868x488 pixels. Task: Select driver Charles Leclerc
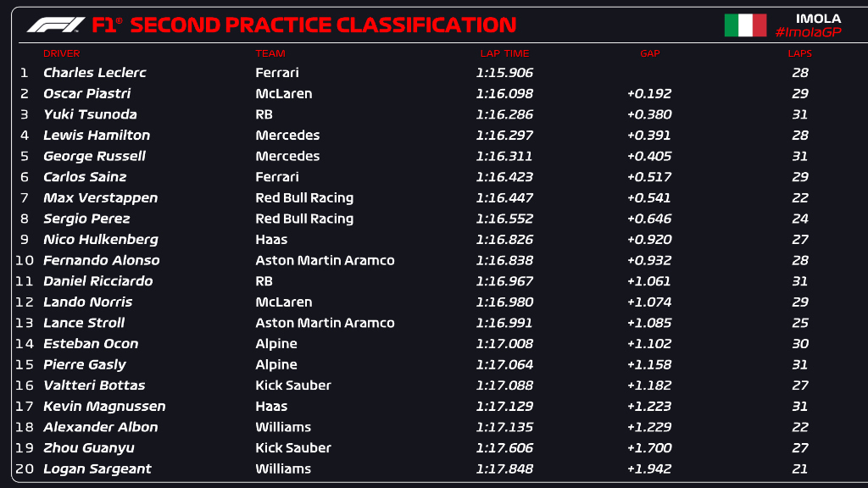point(94,73)
